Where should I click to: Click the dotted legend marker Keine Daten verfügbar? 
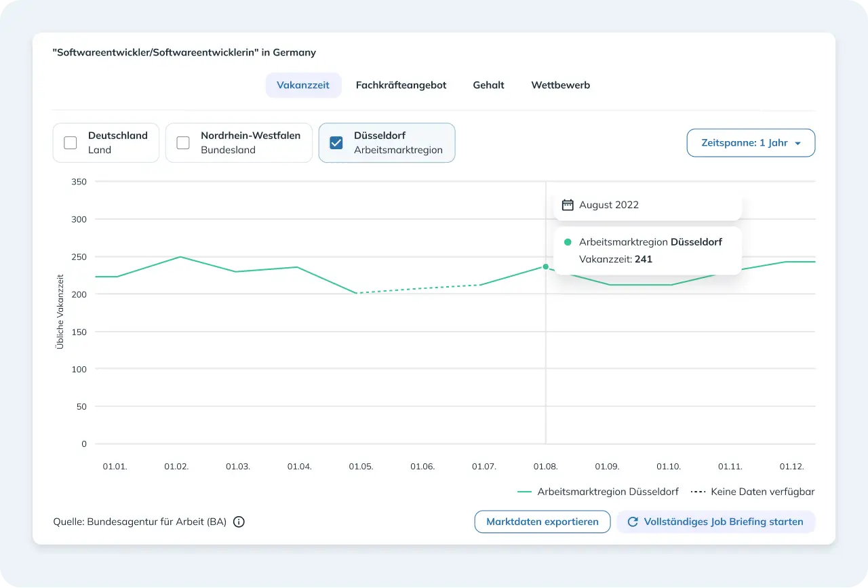click(x=698, y=492)
